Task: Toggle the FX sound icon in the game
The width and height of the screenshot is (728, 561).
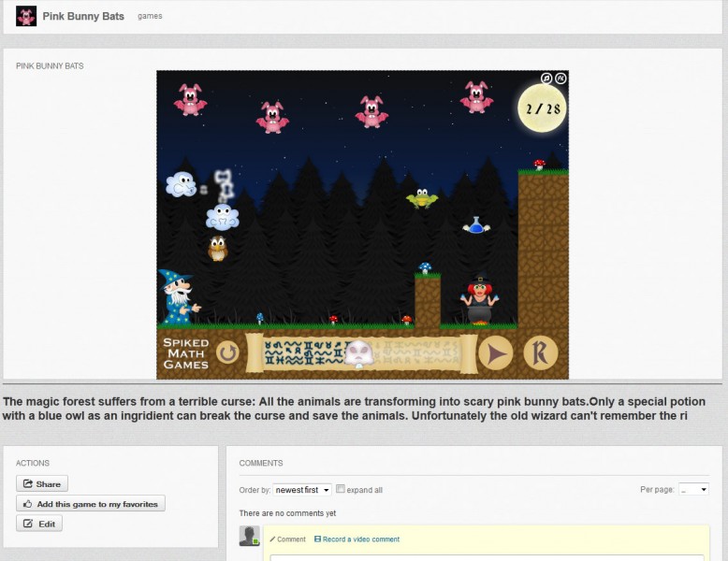Action: tap(561, 79)
